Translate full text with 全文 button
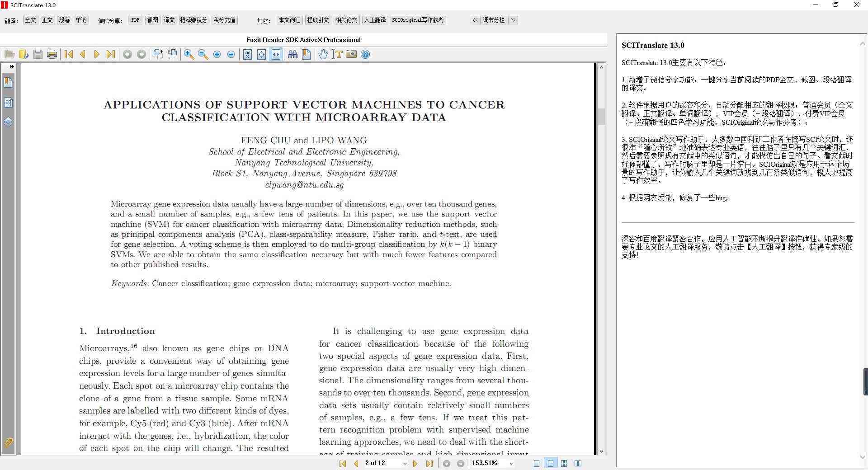The height and width of the screenshot is (470, 868). 30,20
